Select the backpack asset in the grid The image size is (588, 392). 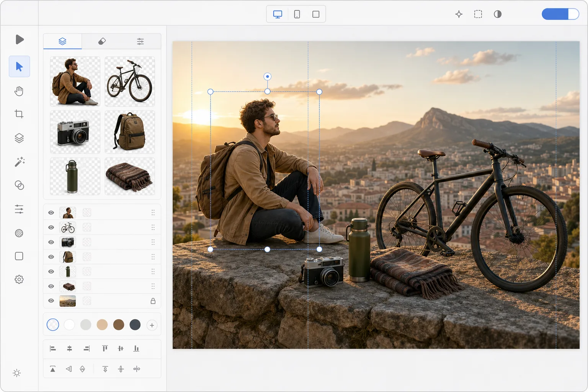click(130, 132)
